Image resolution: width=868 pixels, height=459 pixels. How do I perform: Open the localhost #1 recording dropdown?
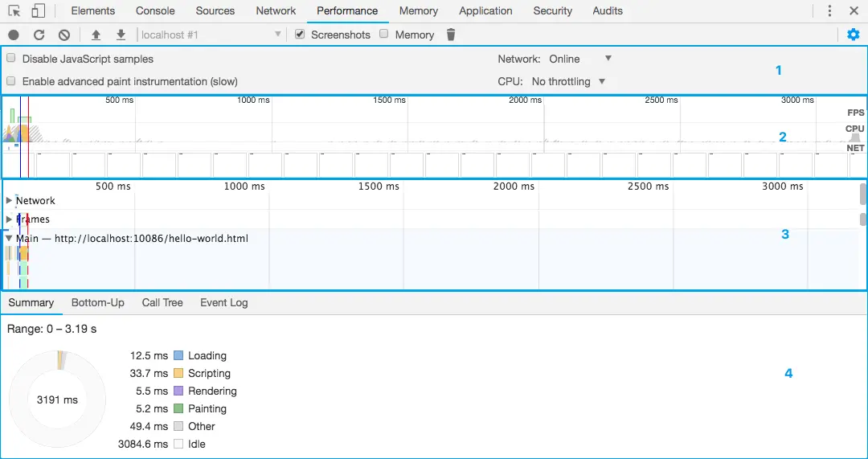pos(211,35)
